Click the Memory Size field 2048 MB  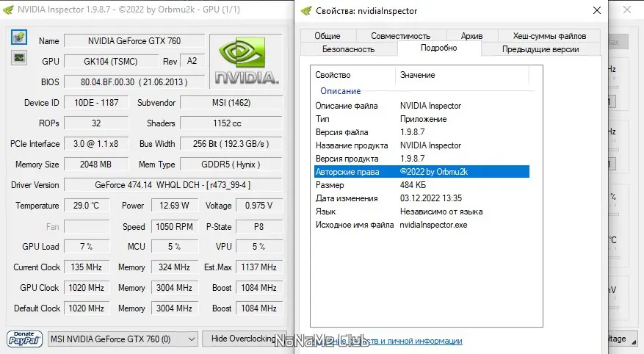(96, 165)
